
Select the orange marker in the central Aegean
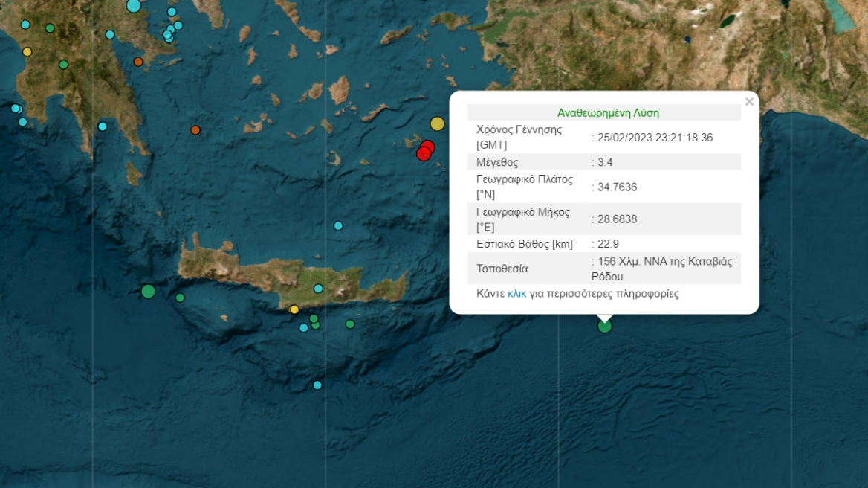tap(195, 129)
